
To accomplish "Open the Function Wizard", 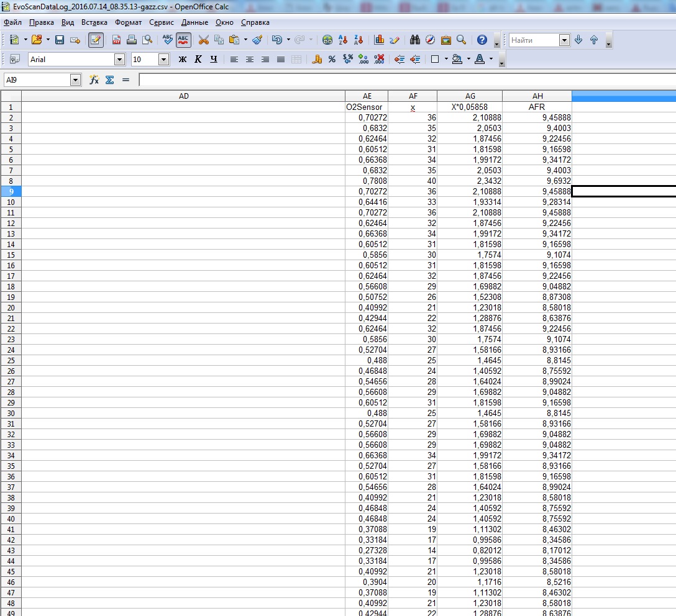I will (x=94, y=79).
